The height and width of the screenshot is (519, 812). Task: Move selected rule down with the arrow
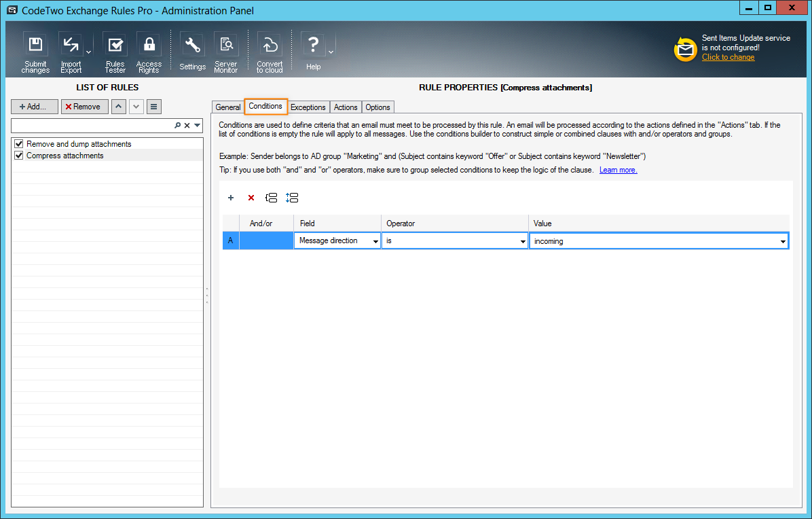(136, 107)
